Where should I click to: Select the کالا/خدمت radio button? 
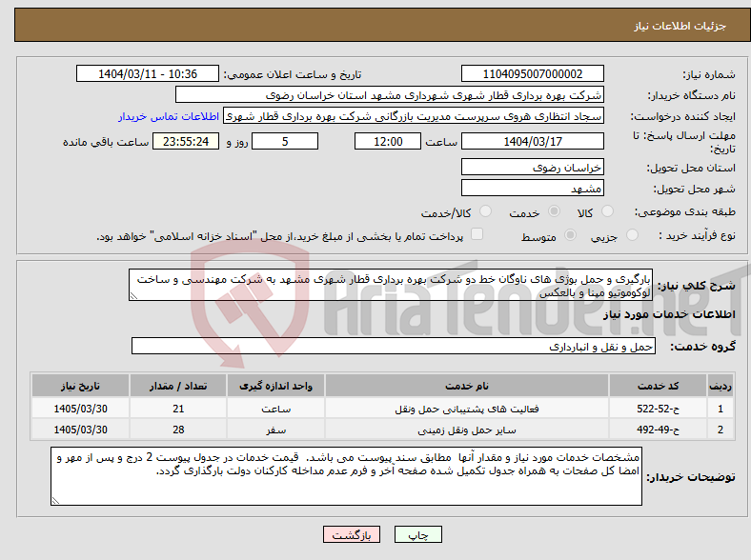pos(486,211)
